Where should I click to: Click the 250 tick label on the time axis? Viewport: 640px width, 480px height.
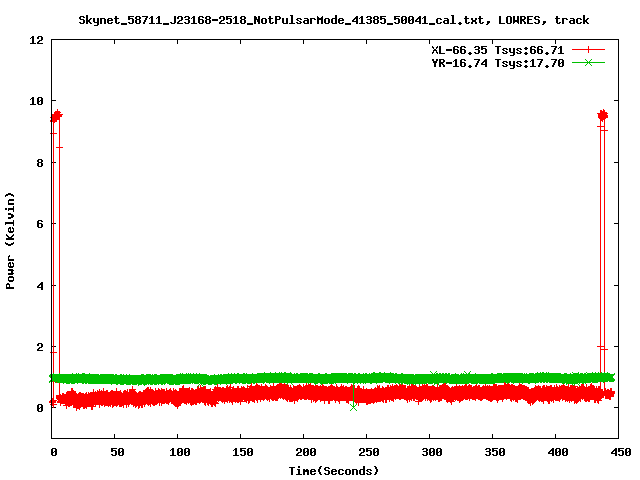pyautogui.click(x=369, y=452)
